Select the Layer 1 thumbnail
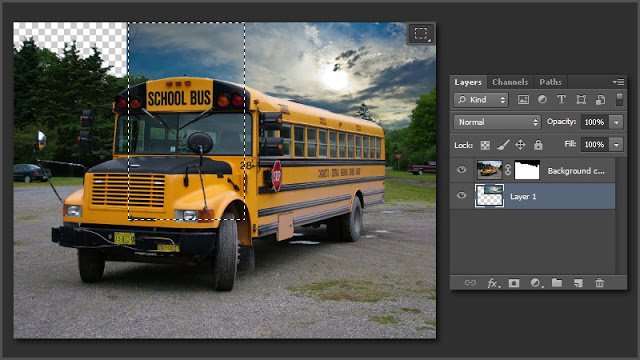Image resolution: width=640 pixels, height=360 pixels. tap(489, 196)
